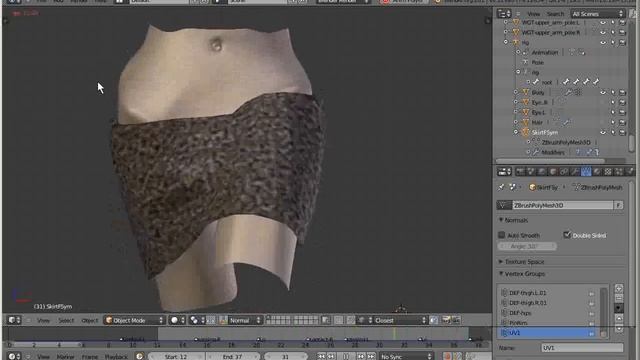Screen dimensions: 640x360
Task: Click the OpenGL render image icon
Action: (446, 320)
